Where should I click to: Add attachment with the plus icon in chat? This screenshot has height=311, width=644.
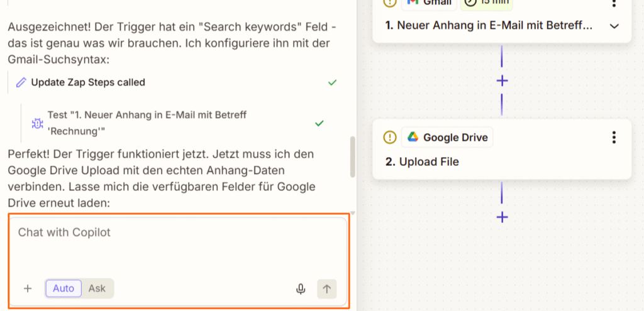pos(28,288)
